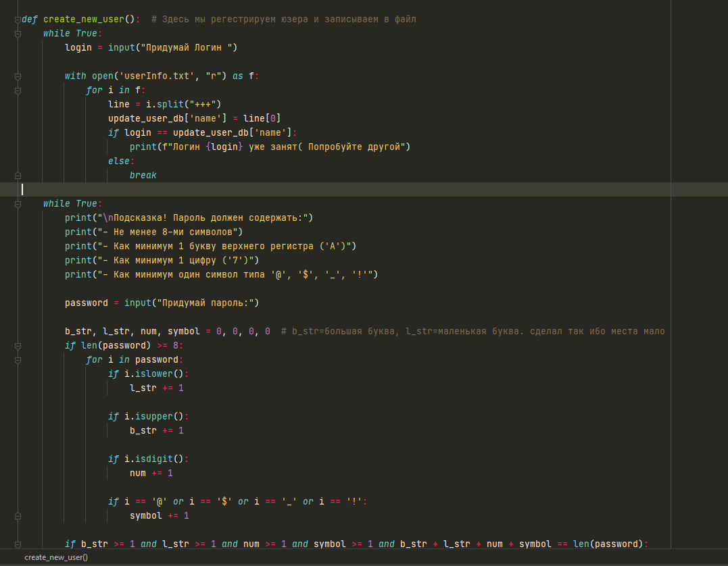The height and width of the screenshot is (566, 728).
Task: Click the string '- Не менее 8-ми символов'
Action: 168,232
